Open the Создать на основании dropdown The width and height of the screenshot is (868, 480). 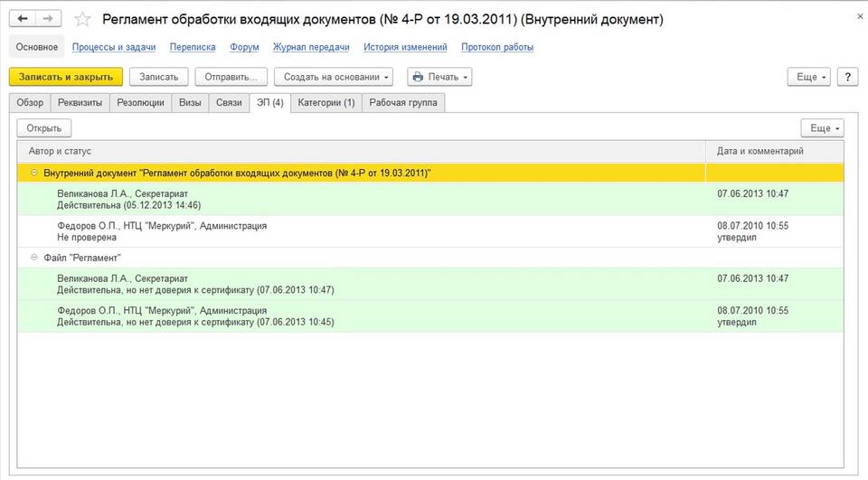pyautogui.click(x=334, y=77)
